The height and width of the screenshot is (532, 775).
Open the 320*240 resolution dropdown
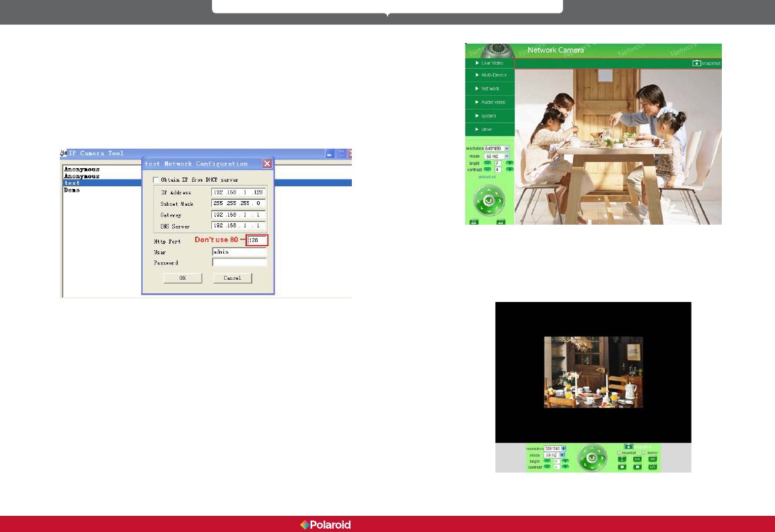coord(555,448)
